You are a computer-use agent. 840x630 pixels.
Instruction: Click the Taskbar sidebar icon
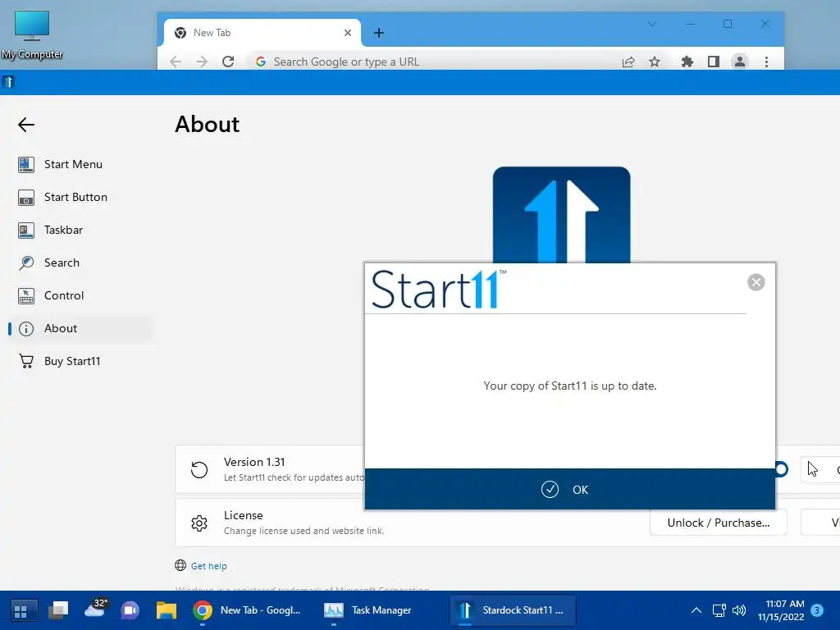click(25, 231)
